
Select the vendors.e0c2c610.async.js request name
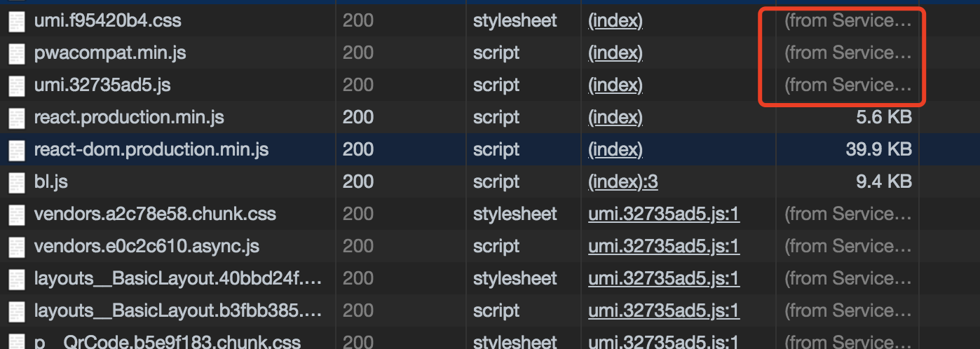point(147,247)
